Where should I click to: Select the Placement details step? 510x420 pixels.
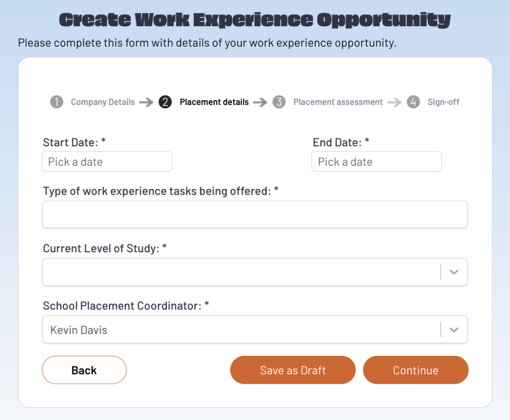tap(214, 102)
